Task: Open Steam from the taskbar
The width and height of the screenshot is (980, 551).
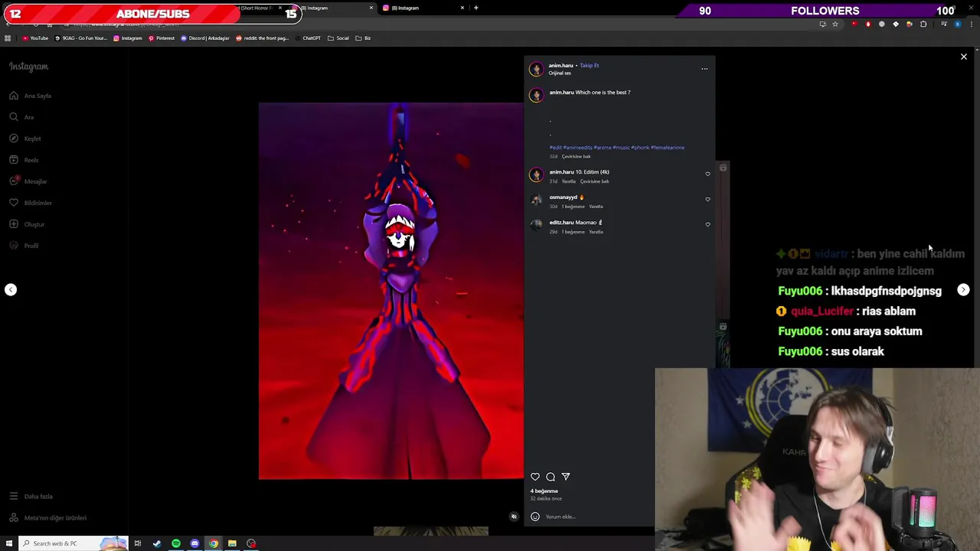Action: (x=157, y=543)
